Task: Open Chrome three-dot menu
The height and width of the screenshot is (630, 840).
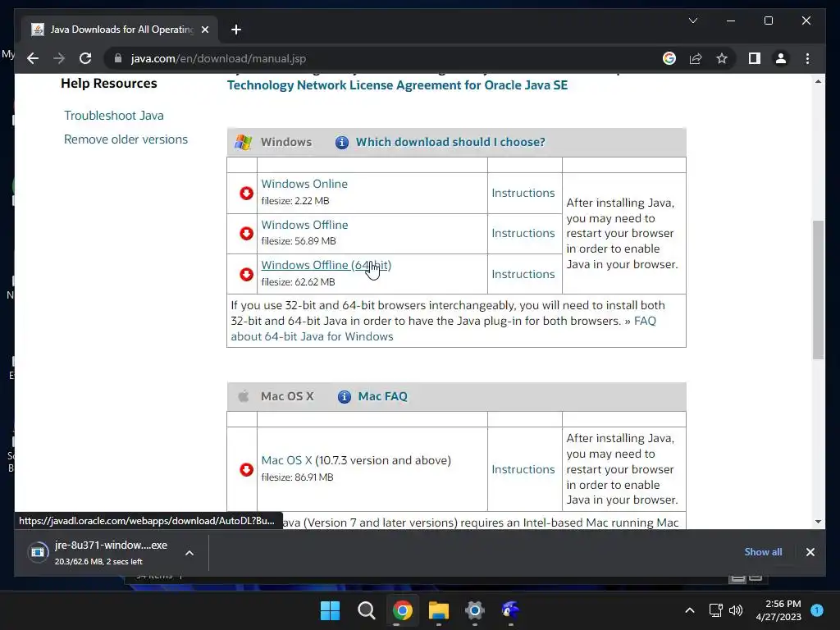Action: (x=807, y=58)
